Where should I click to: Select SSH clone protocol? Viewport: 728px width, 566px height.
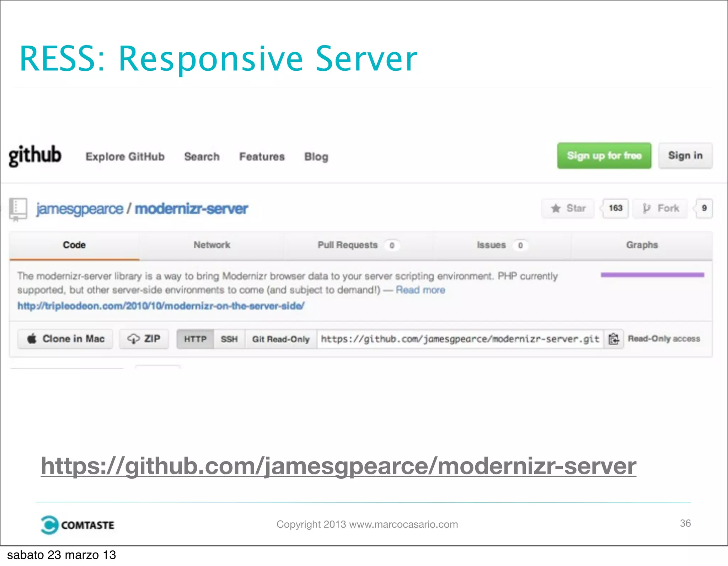pyautogui.click(x=229, y=339)
